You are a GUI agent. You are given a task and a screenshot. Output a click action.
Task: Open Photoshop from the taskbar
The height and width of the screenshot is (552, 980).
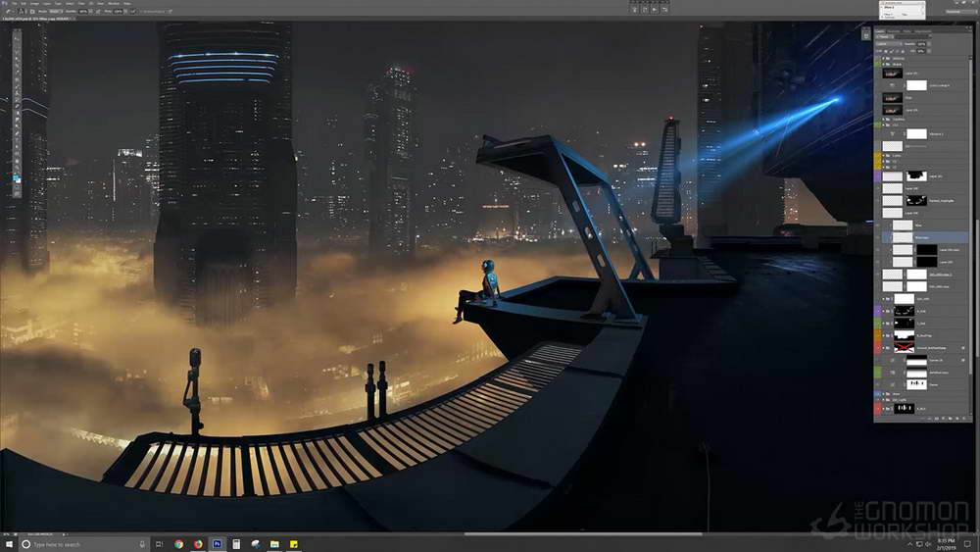click(217, 544)
